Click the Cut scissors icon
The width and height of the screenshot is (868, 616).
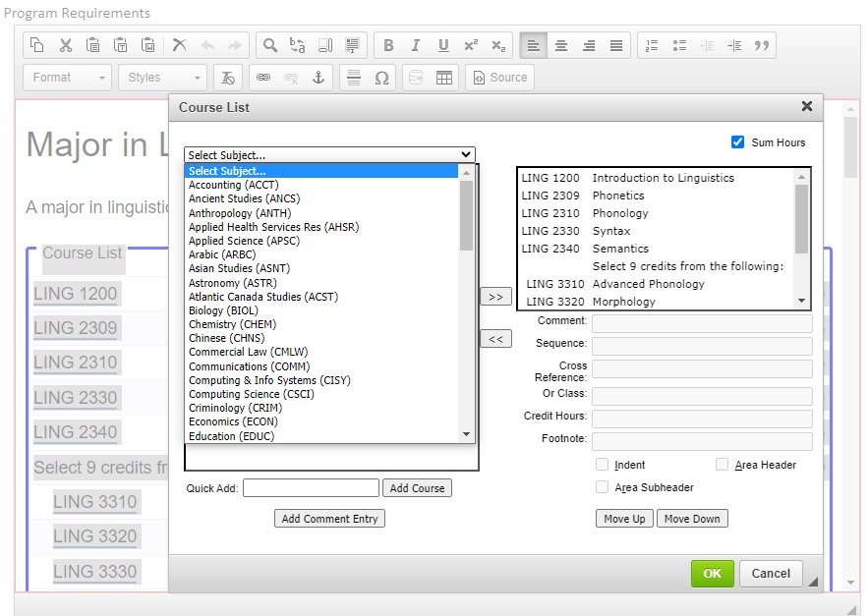pyautogui.click(x=66, y=45)
